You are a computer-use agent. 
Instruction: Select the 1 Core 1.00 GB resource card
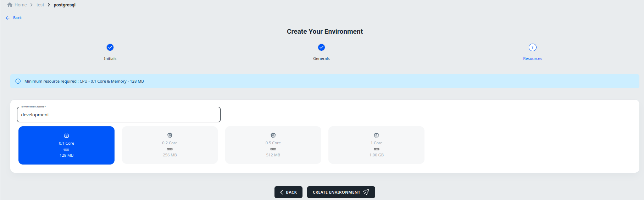click(x=376, y=145)
